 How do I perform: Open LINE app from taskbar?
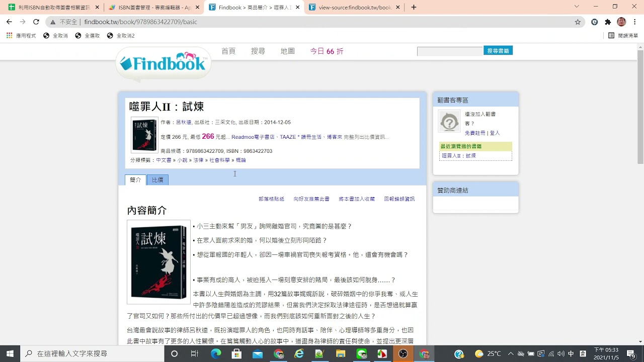(x=361, y=353)
